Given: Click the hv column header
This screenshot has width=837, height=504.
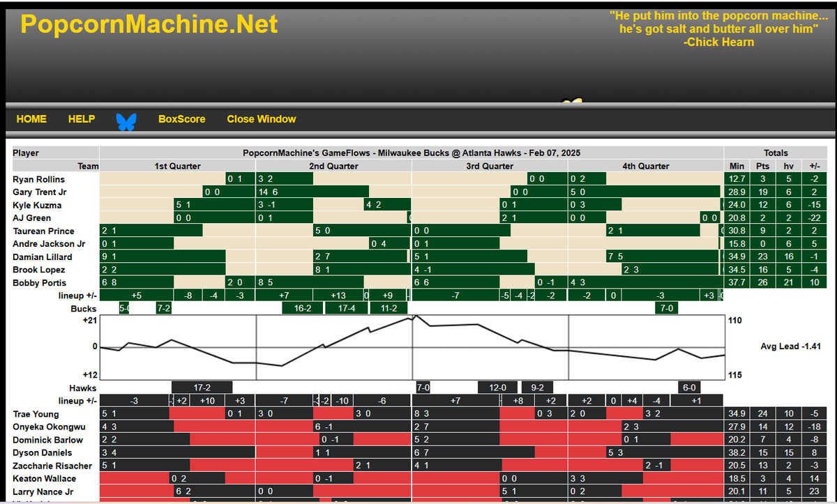Looking at the screenshot, I should (788, 166).
